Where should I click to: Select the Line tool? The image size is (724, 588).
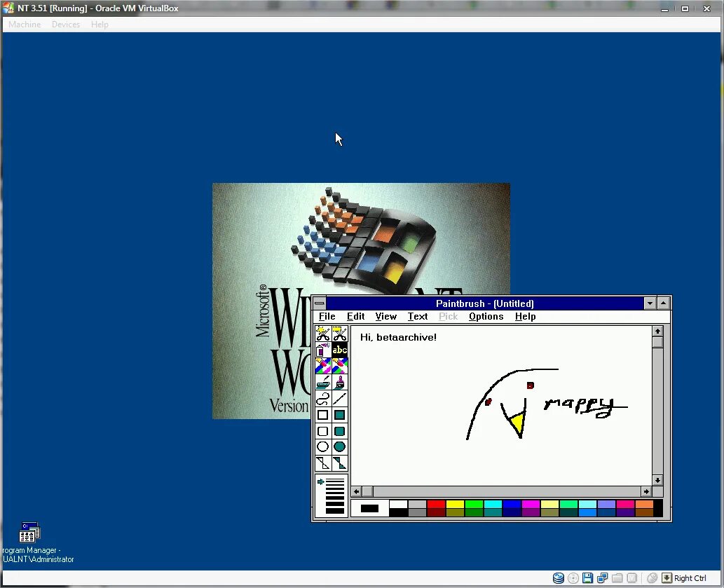pyautogui.click(x=339, y=398)
